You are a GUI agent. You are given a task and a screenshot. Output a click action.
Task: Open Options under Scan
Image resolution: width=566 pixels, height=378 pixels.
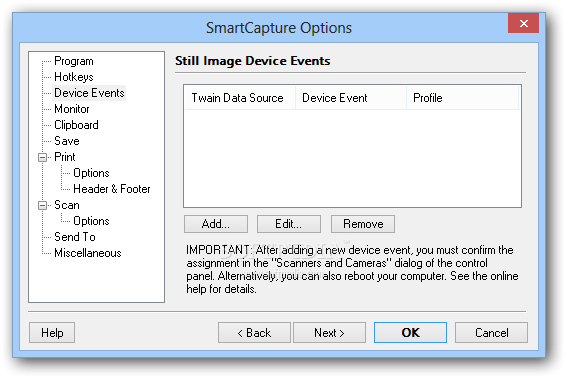click(x=91, y=221)
